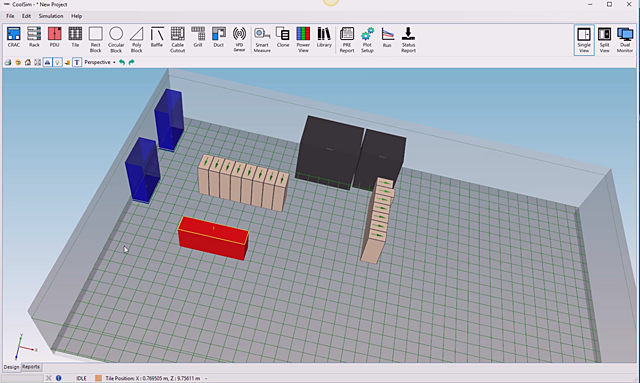Click the Clone tool

[283, 37]
